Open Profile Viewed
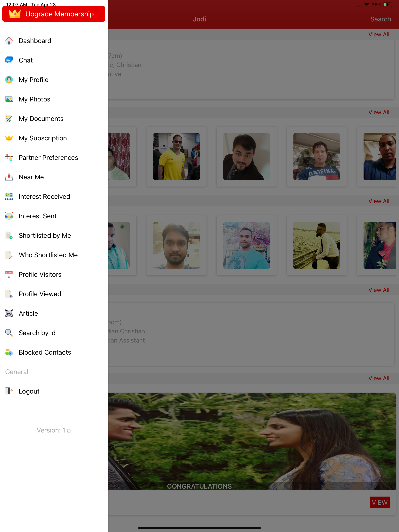The height and width of the screenshot is (532, 399). (54, 294)
